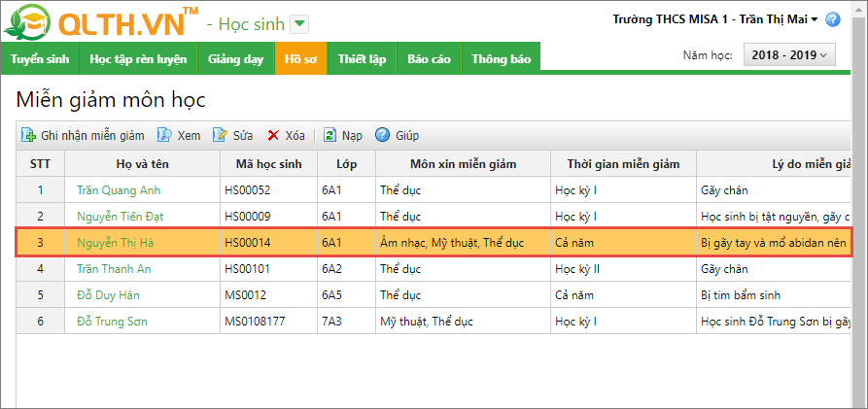Click Gãy chân reason in row 1

(774, 190)
